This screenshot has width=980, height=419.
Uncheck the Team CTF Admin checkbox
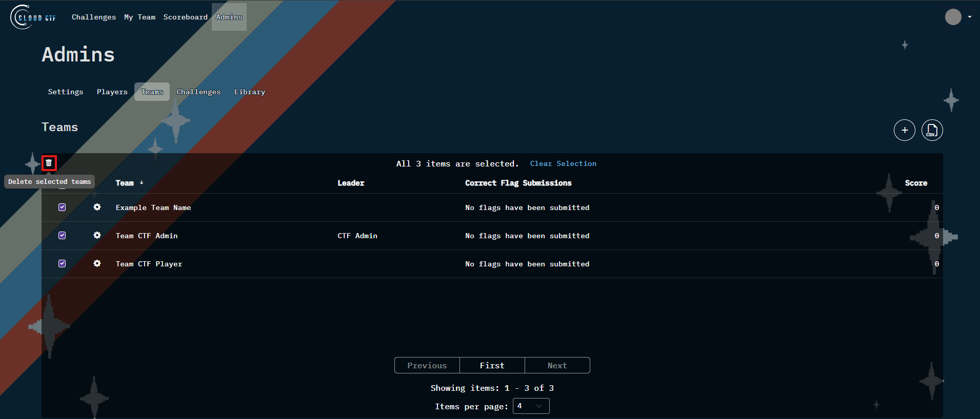(x=62, y=236)
